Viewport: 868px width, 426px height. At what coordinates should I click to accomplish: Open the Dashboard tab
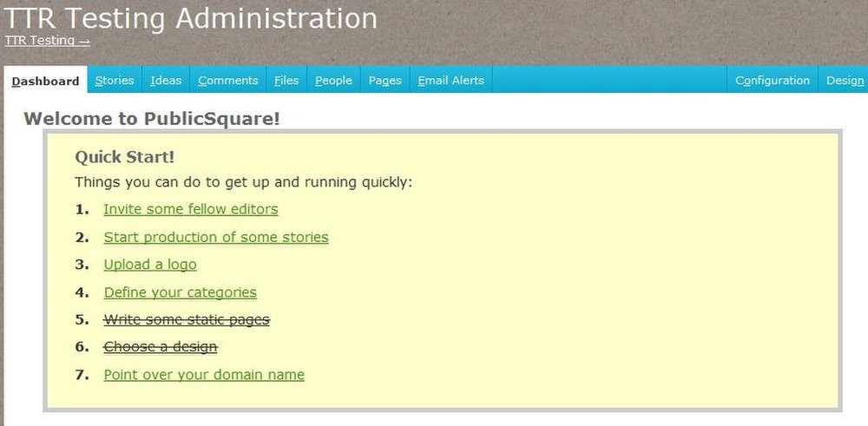click(x=45, y=81)
